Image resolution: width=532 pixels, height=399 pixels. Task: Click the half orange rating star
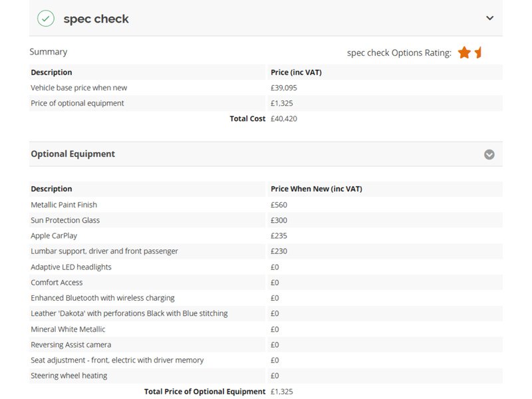click(478, 53)
